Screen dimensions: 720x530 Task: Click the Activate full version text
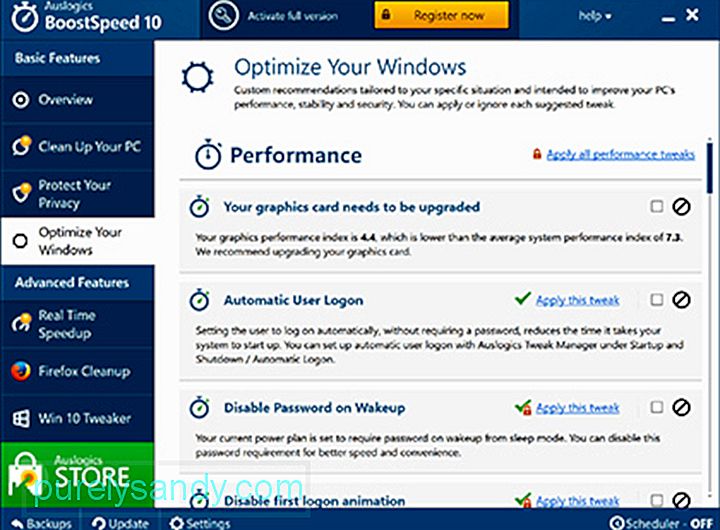click(x=292, y=16)
